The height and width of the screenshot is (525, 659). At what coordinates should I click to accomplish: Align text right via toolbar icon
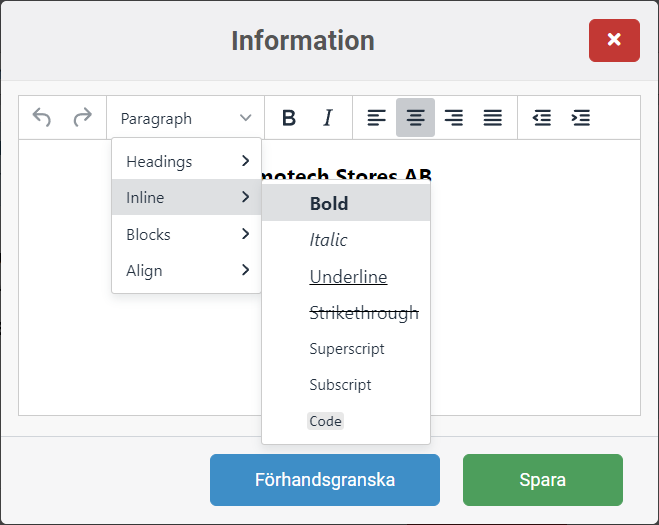tap(454, 118)
